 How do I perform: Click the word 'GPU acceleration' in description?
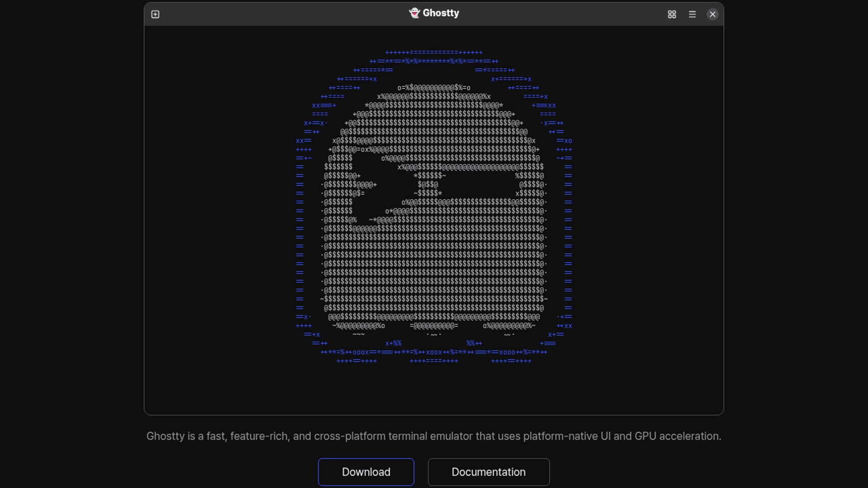(x=677, y=436)
